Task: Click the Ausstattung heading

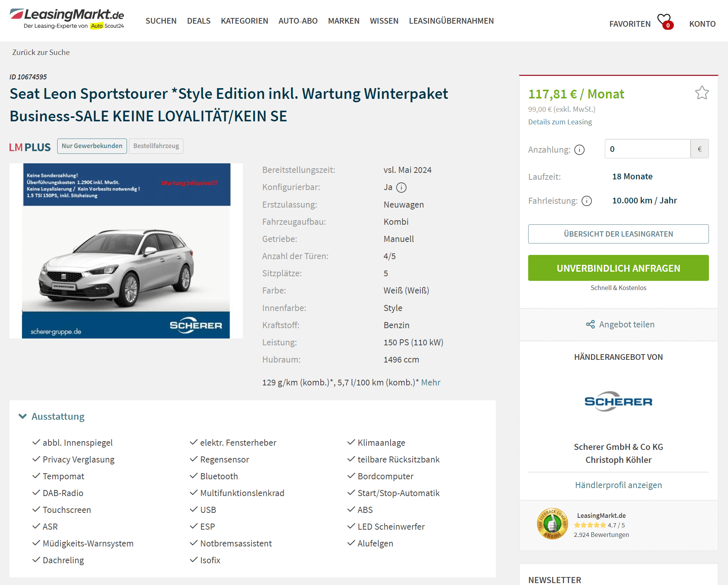Action: tap(58, 416)
